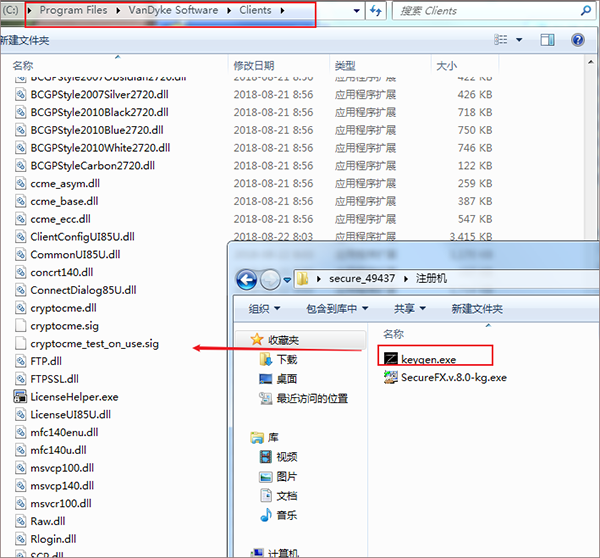This screenshot has width=600, height=558.
Task: Select Clients breadcrumb segment
Action: click(x=255, y=10)
